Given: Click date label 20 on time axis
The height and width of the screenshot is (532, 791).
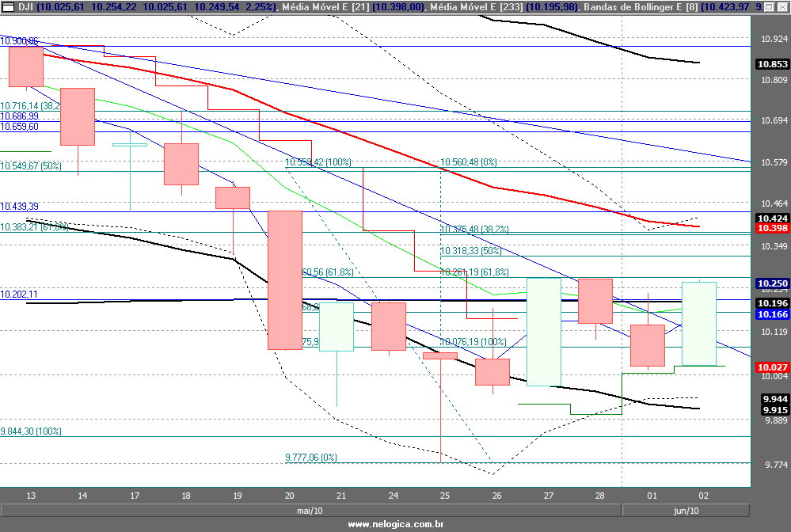Looking at the screenshot, I should [x=290, y=496].
